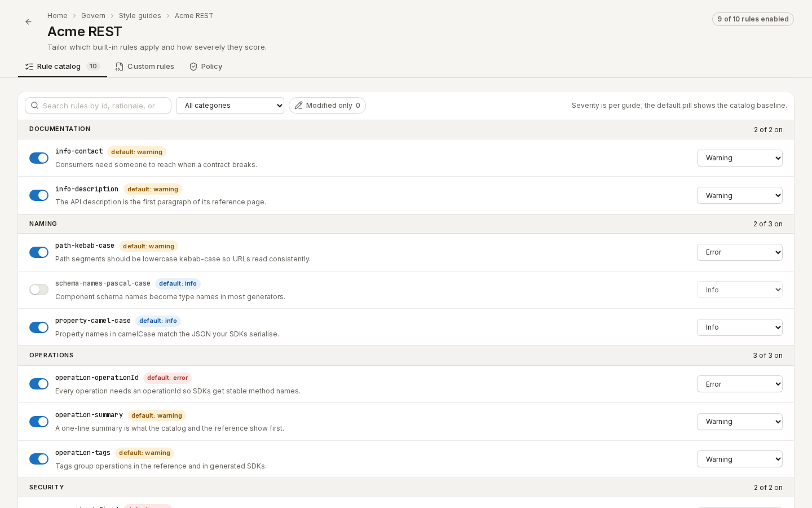The width and height of the screenshot is (812, 508).
Task: Disable the path-kebab-case rule
Action: click(39, 252)
